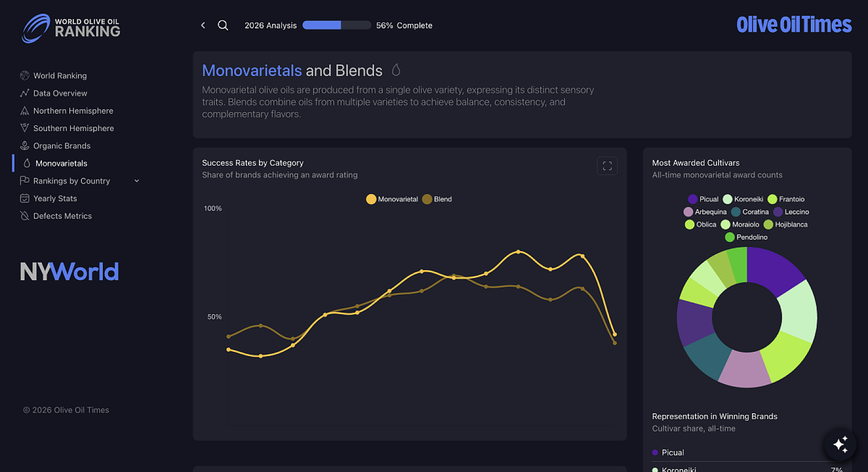Toggle Blend series in chart legend
868x472 pixels.
[437, 199]
